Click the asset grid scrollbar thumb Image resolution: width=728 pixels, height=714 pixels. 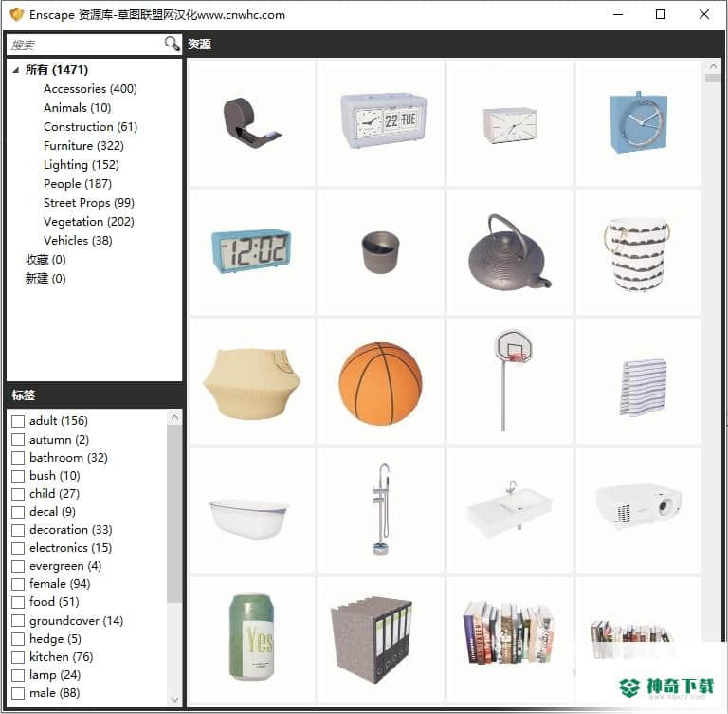[713, 79]
